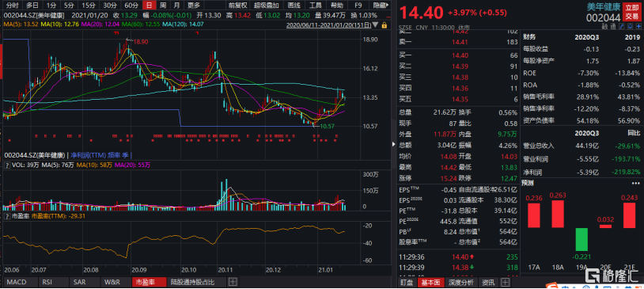Screen dimensions: 644x289
Task: Collapse the side panel with arrow handle
Action: [x=394, y=144]
